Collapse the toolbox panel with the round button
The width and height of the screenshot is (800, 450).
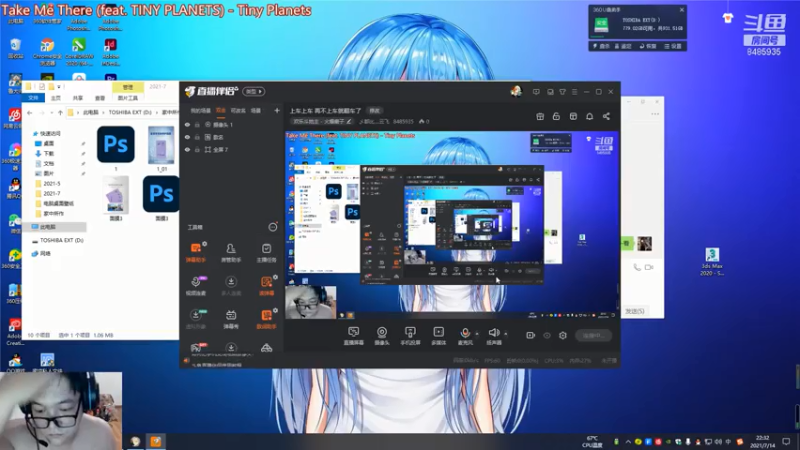click(x=273, y=227)
